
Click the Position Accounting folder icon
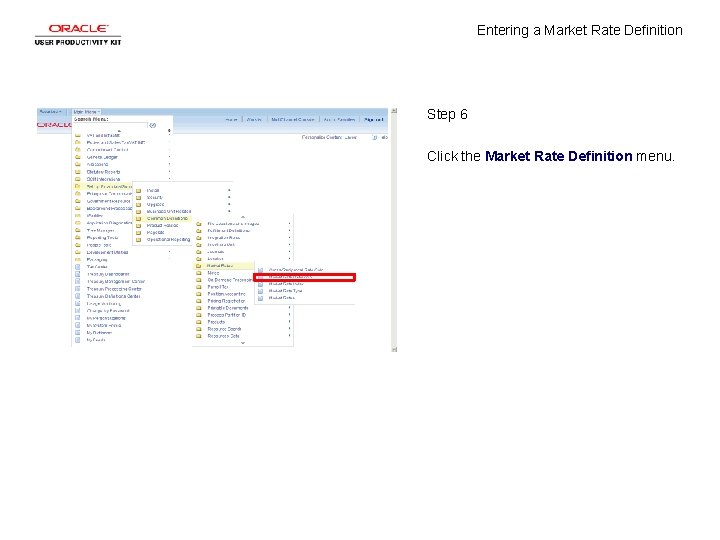[x=199, y=294]
